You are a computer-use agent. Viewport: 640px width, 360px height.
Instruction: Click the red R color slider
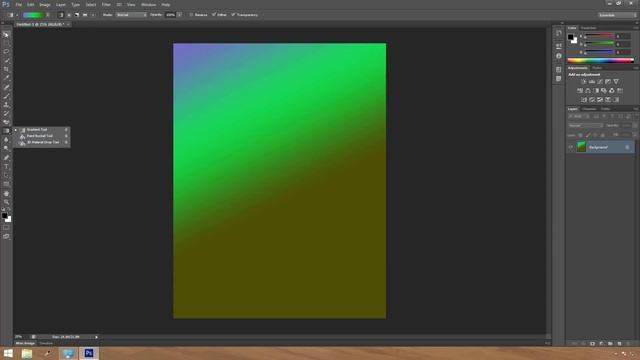[x=600, y=36]
